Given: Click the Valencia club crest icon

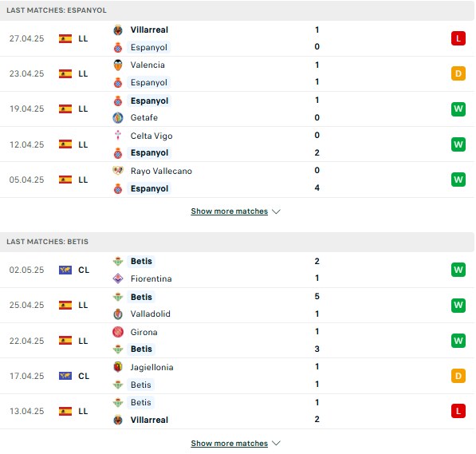Looking at the screenshot, I should (118, 65).
